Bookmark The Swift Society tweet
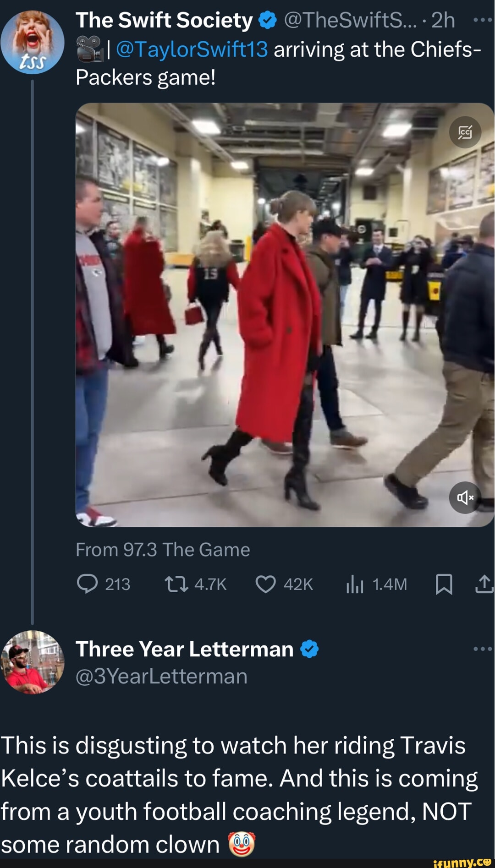The width and height of the screenshot is (495, 868). (444, 584)
